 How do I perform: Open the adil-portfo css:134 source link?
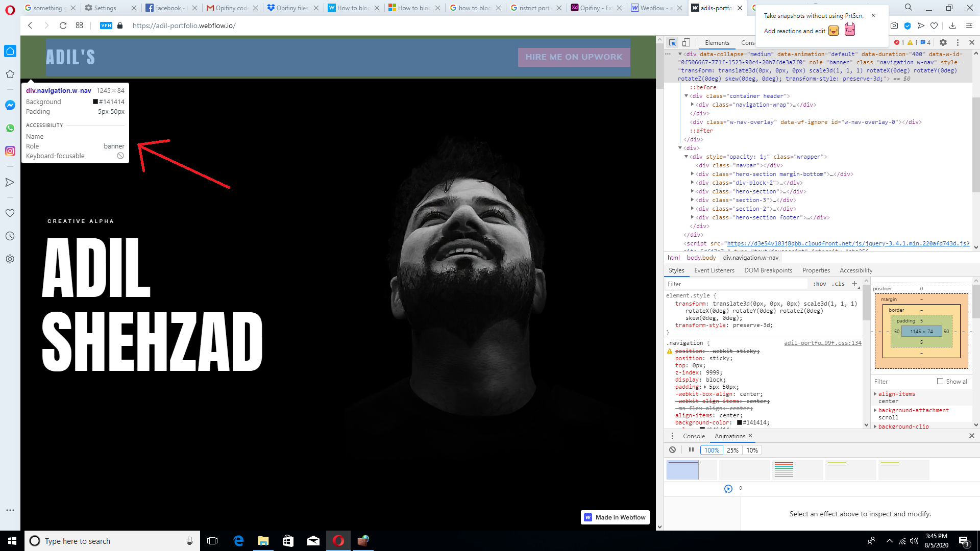coord(822,343)
